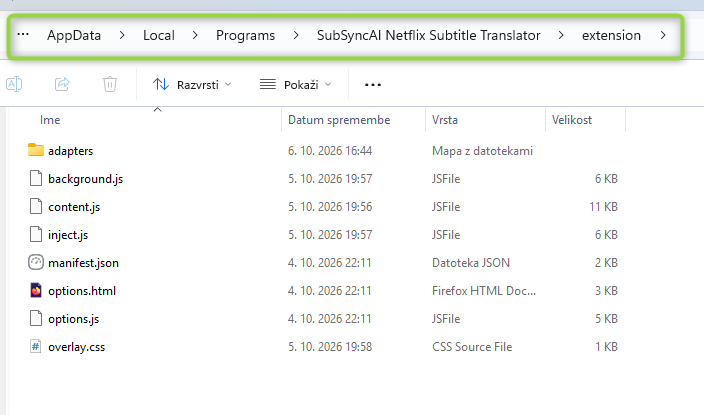Sort by Vrsta column header
The width and height of the screenshot is (704, 415).
click(x=444, y=120)
